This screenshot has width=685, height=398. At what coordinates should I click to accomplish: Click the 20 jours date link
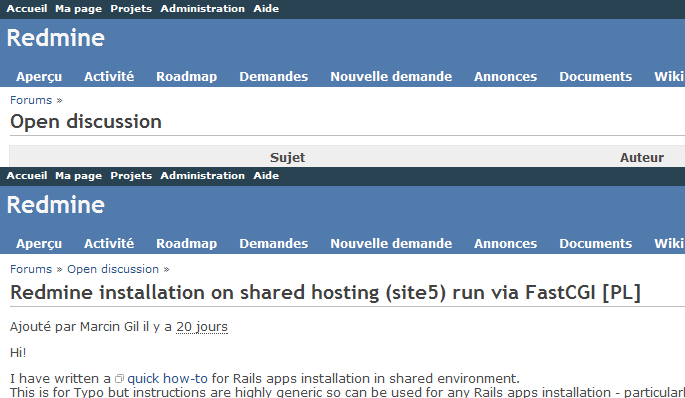coord(202,327)
